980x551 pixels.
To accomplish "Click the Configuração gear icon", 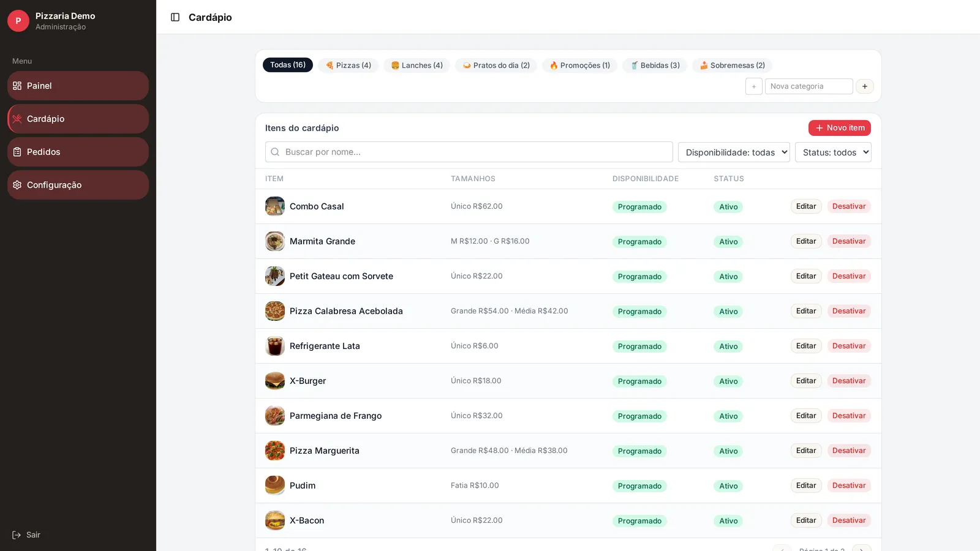I will 17,185.
